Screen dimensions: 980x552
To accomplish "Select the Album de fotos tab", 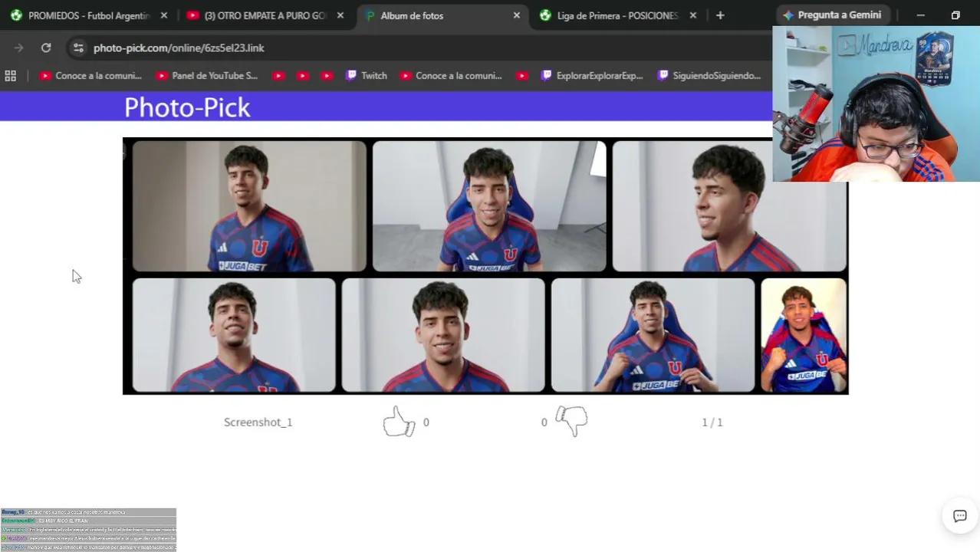I will point(442,15).
